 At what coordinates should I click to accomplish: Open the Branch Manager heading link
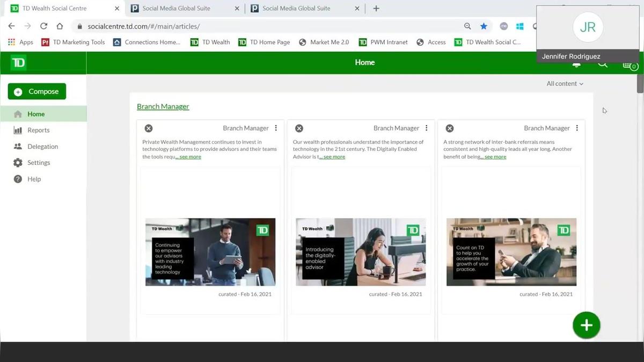pyautogui.click(x=163, y=106)
